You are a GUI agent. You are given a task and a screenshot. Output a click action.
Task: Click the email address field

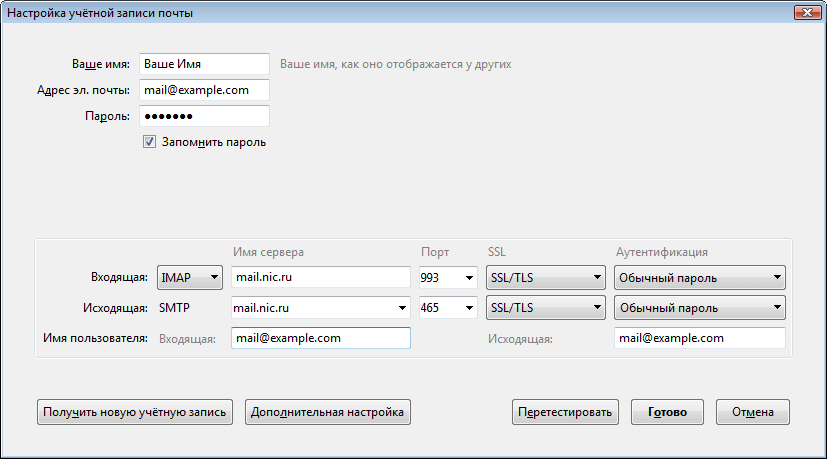(x=205, y=90)
